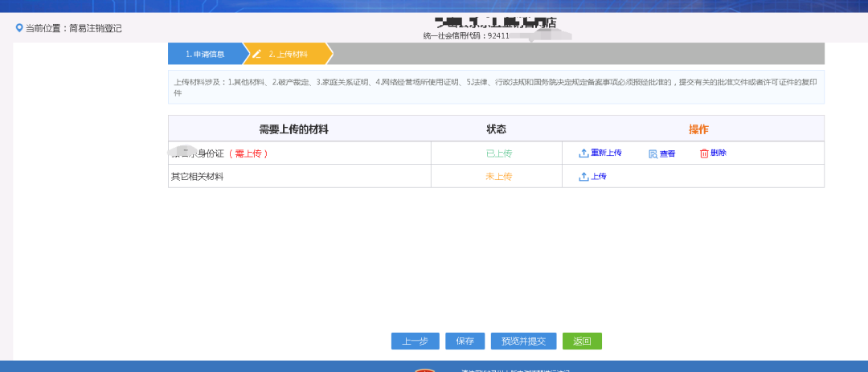Click the green 返回 button
Viewport: 868px width, 372px height.
click(582, 341)
